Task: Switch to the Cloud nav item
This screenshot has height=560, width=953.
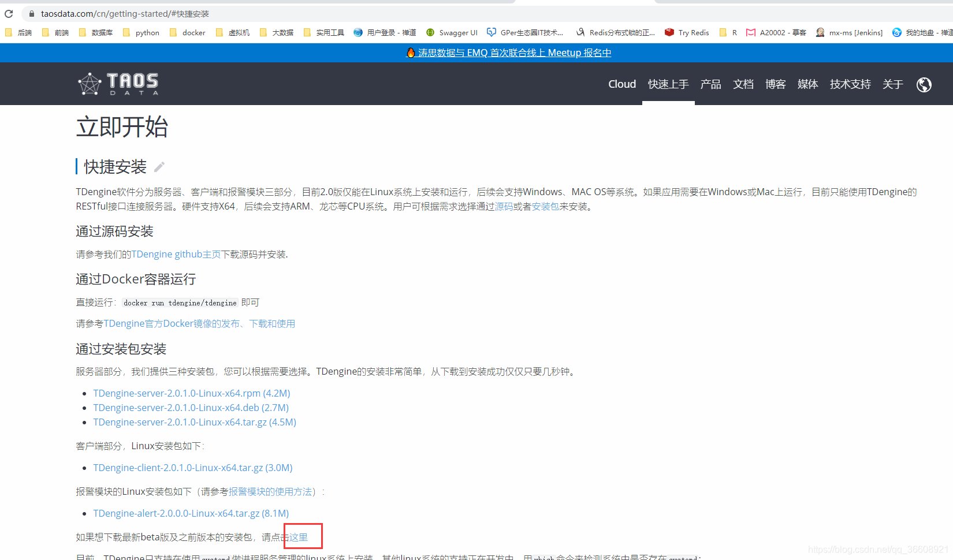Action: 622,84
